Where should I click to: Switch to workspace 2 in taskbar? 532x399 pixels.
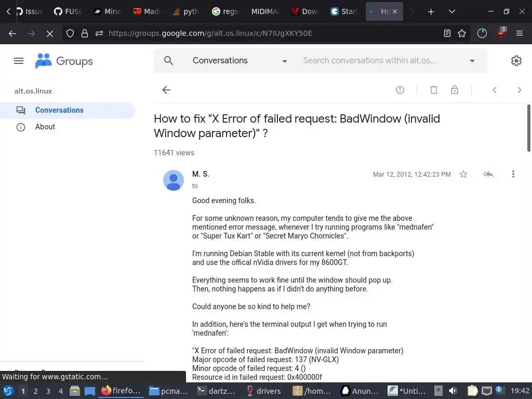click(x=36, y=391)
